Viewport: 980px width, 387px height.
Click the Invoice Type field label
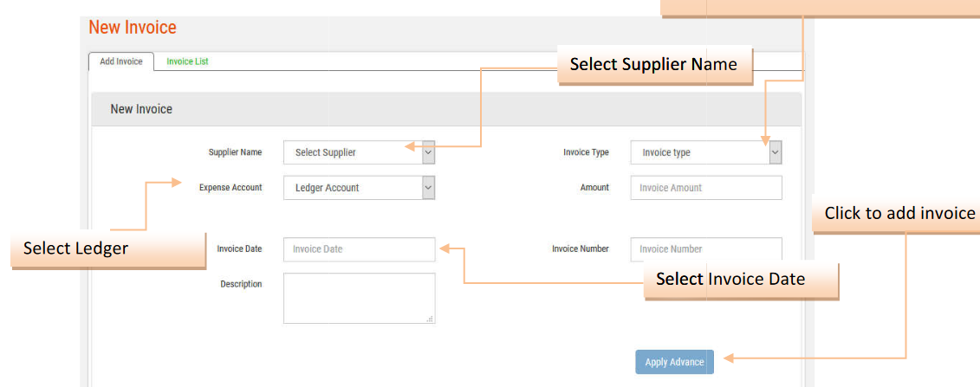pyautogui.click(x=586, y=152)
